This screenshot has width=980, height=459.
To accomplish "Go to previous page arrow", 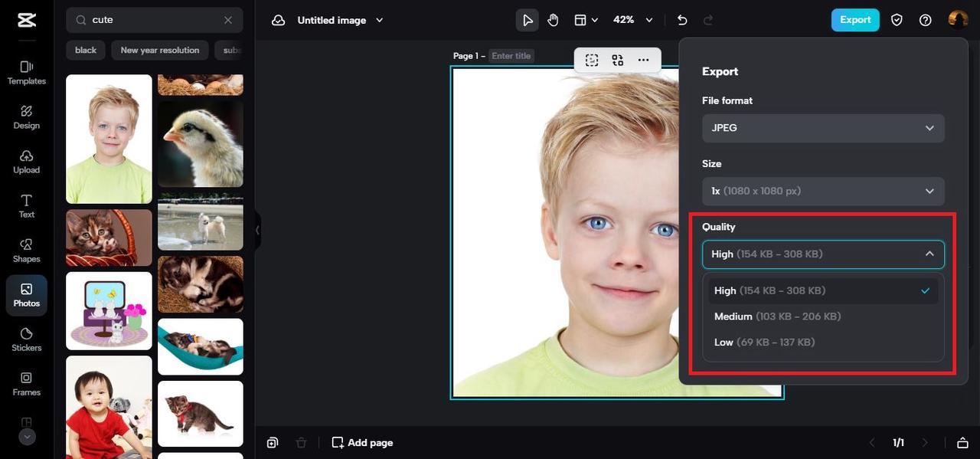I will [871, 442].
